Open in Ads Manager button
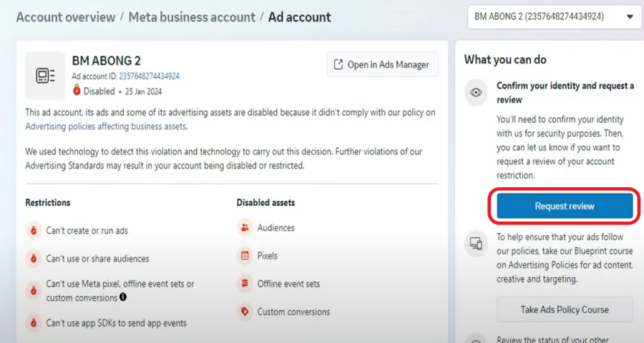 [382, 64]
